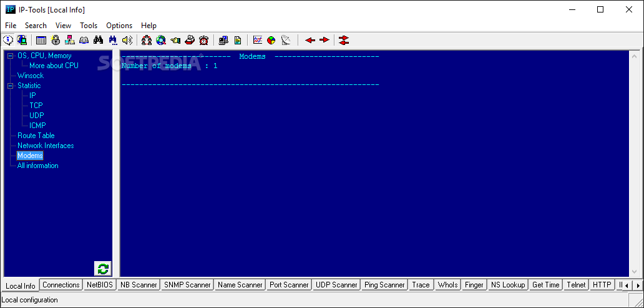644x308 pixels.
Task: Collapse the OS, CPU, Memory tree node
Action: [x=10, y=56]
